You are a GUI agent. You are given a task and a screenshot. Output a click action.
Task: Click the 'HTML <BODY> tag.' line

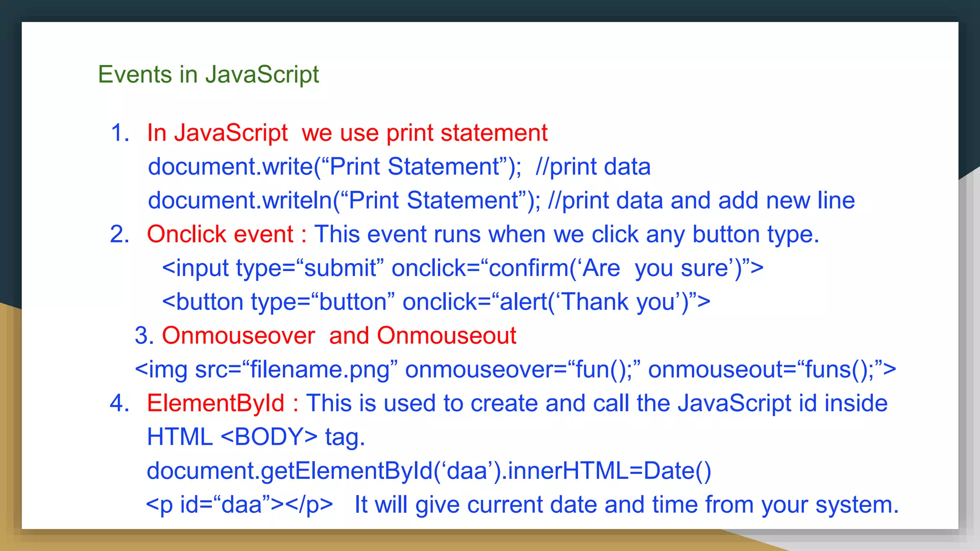coord(256,437)
